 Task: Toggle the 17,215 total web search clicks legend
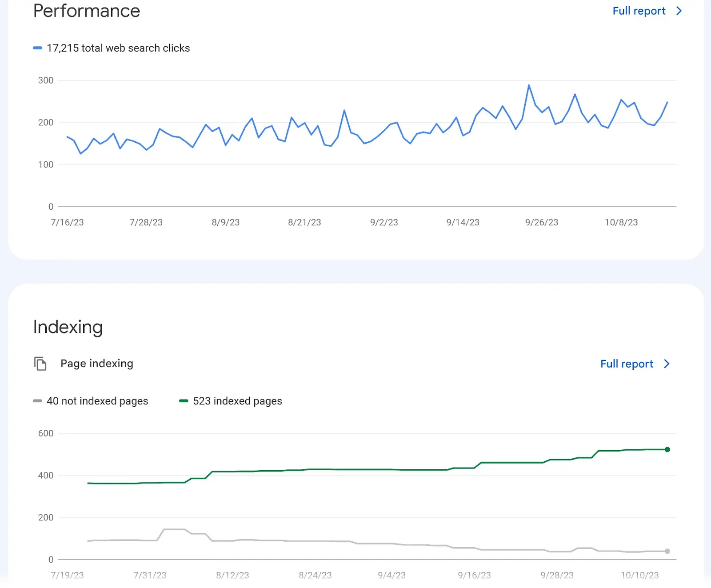[118, 48]
